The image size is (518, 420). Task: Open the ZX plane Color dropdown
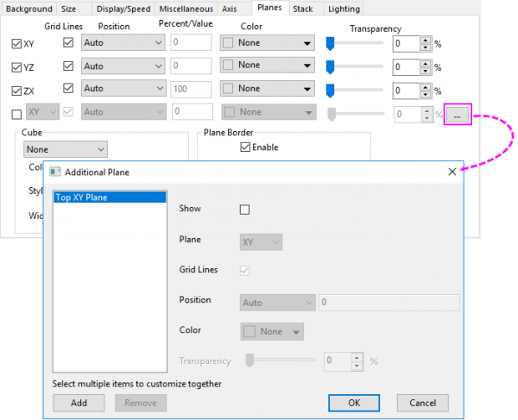[x=268, y=89]
